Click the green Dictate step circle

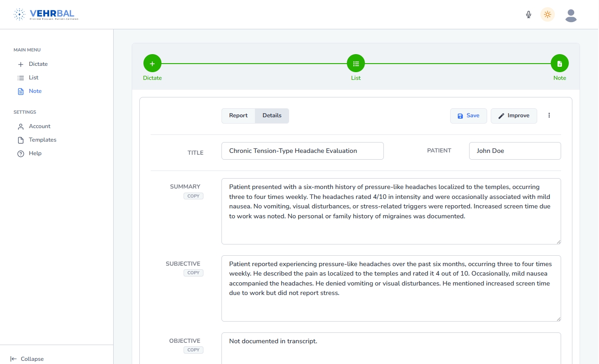coord(152,64)
